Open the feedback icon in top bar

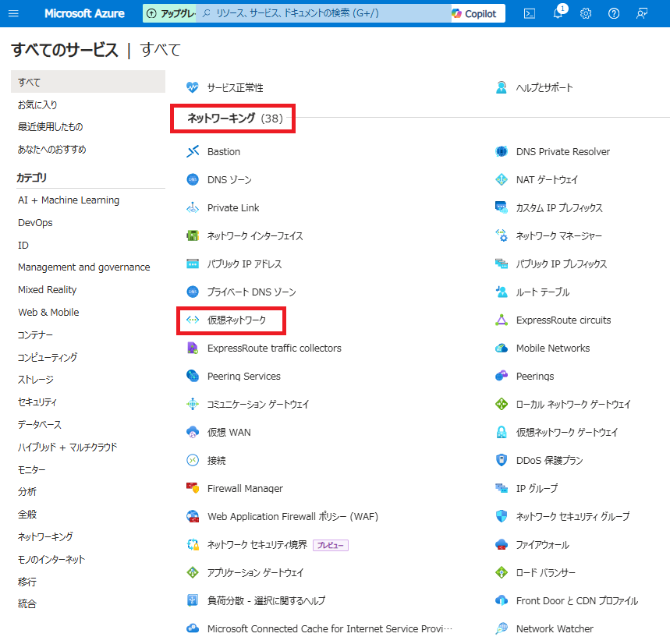(x=642, y=14)
